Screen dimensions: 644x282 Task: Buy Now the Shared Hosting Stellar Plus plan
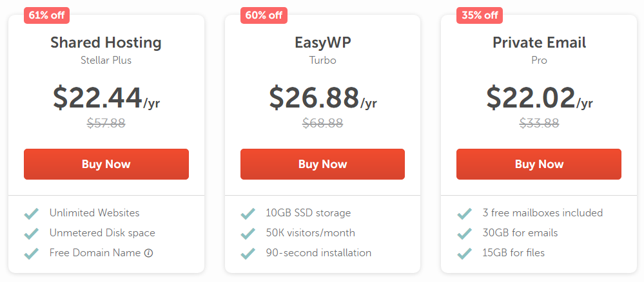tap(106, 164)
